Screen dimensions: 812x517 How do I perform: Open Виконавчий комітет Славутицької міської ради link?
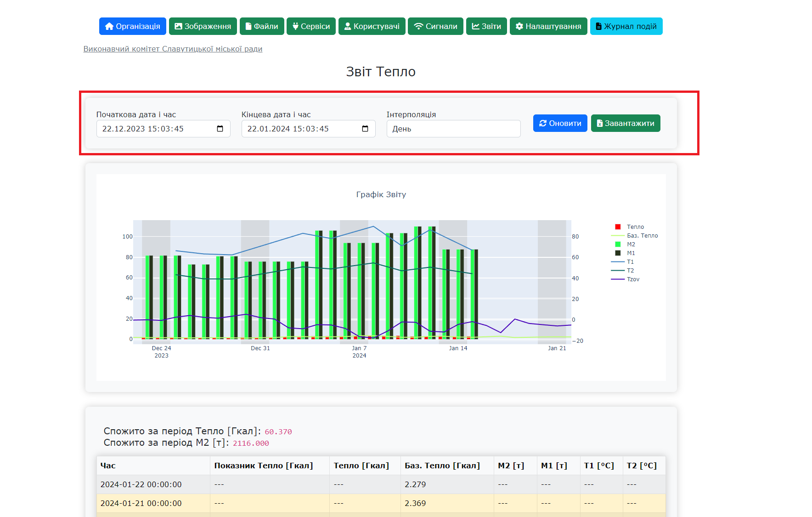pos(173,49)
